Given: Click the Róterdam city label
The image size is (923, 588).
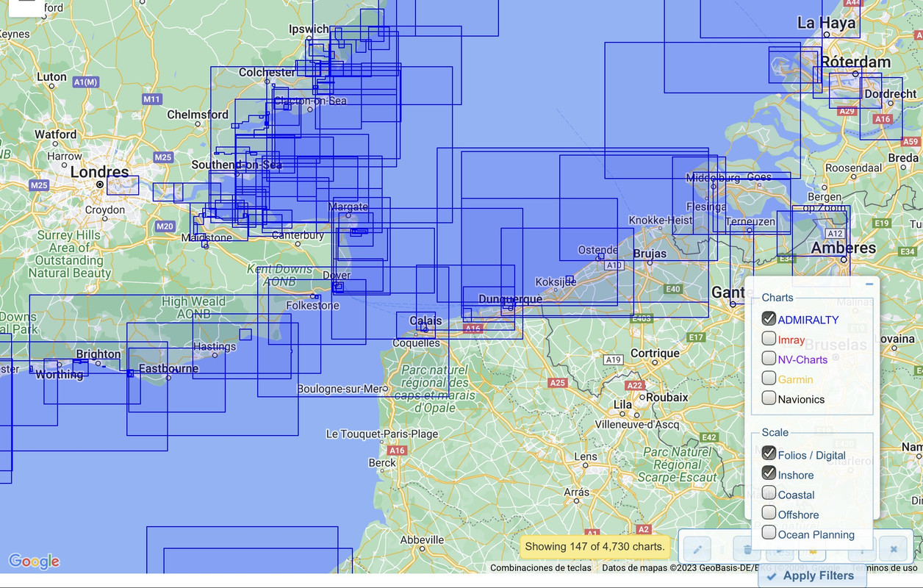Looking at the screenshot, I should click(x=855, y=62).
